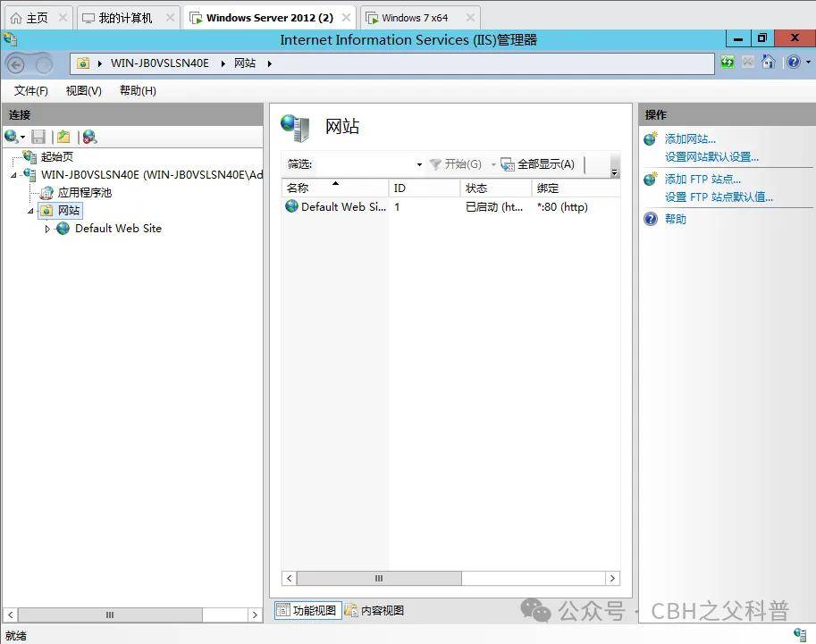This screenshot has width=816, height=644.
Task: Click 设置 FTP 站点默认值 link
Action: click(x=719, y=197)
